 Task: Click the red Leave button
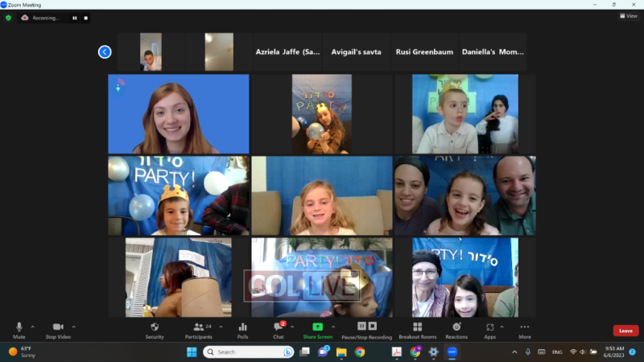tap(625, 331)
